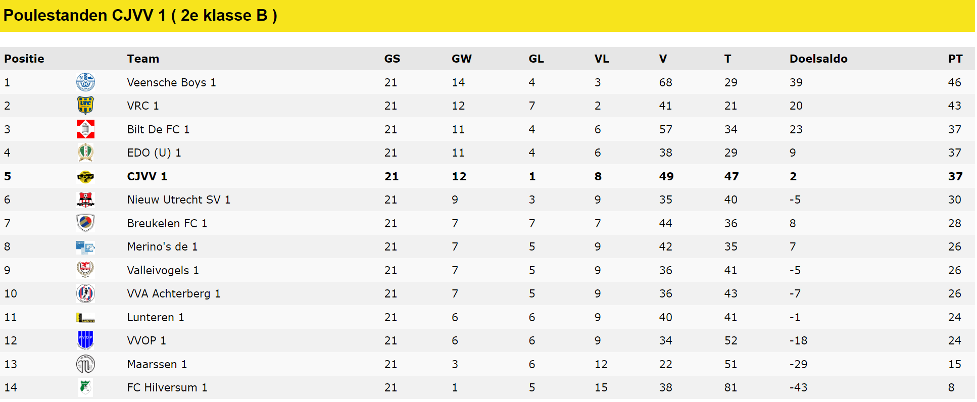This screenshot has height=402, width=977.
Task: Open the Veensche Boys 1 team name
Action: tap(171, 82)
